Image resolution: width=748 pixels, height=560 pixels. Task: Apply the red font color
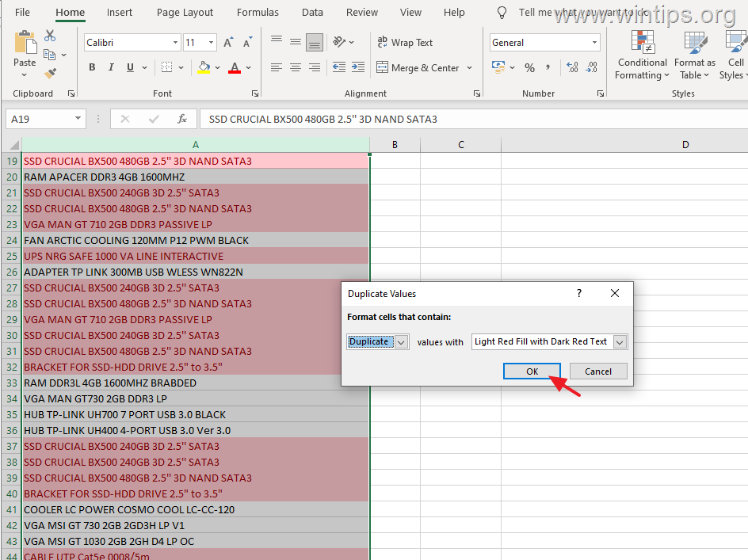235,67
